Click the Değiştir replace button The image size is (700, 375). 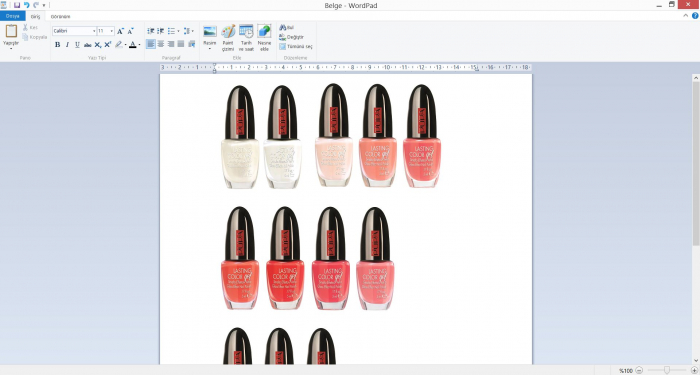[292, 37]
